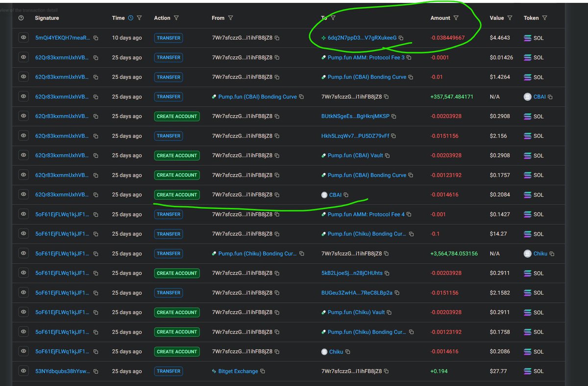588x386 pixels.
Task: Copy Bitget Exchange address
Action: 263,371
